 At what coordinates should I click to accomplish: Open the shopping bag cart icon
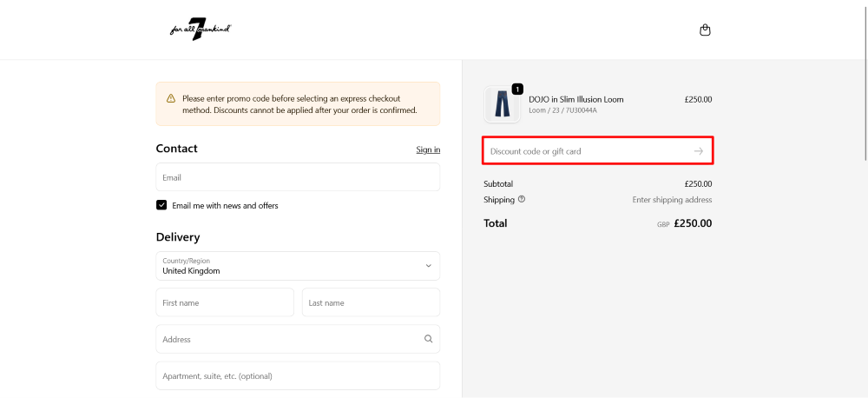(705, 30)
